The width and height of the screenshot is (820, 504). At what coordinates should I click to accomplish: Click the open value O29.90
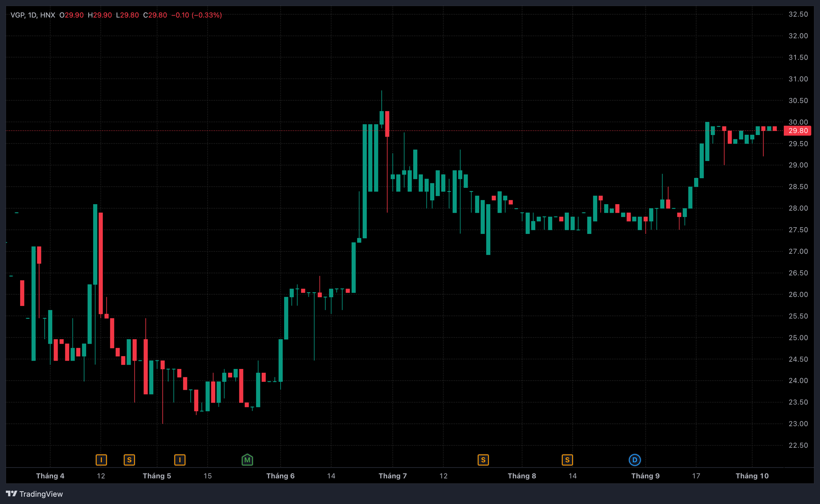pyautogui.click(x=71, y=15)
